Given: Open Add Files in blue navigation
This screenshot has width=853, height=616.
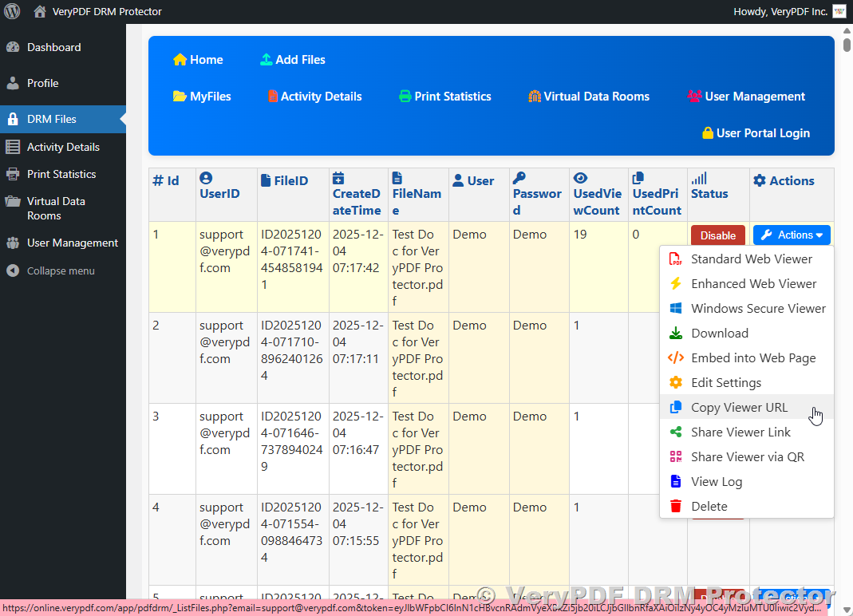Looking at the screenshot, I should click(x=293, y=60).
